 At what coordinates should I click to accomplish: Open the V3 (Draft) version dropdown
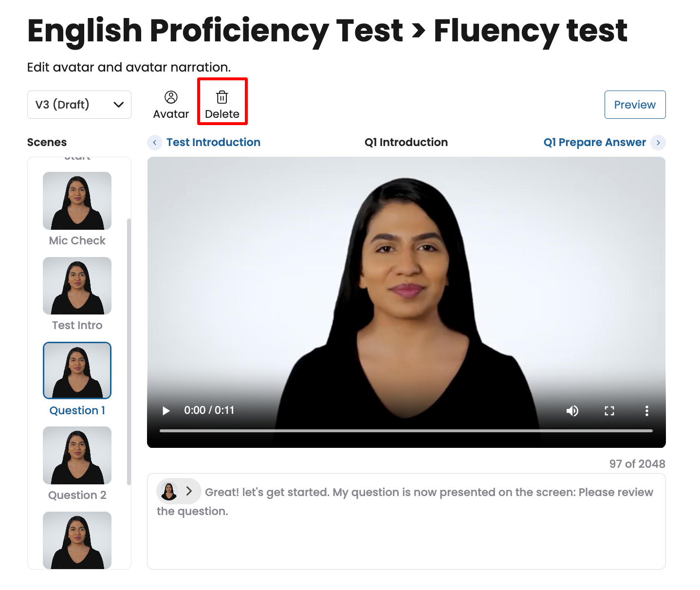coord(79,105)
